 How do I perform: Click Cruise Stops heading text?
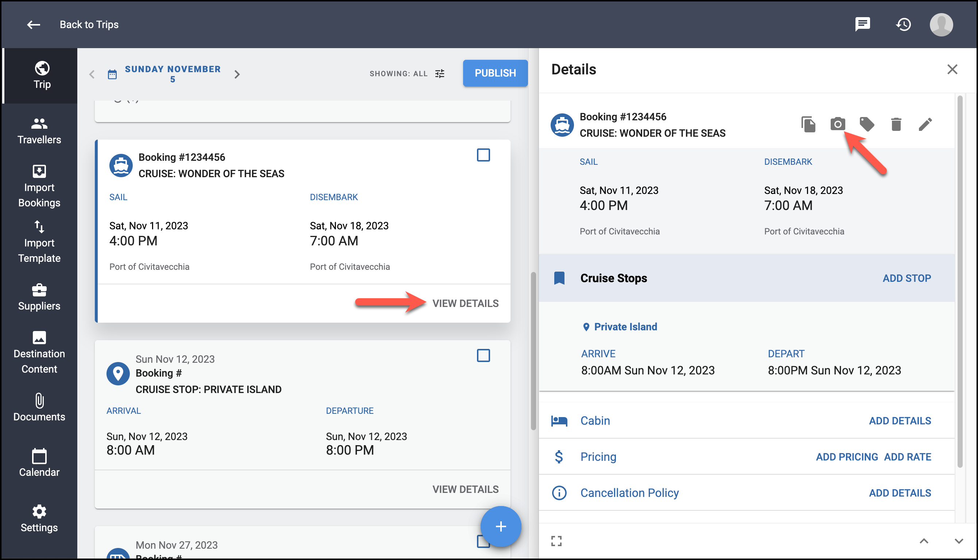[613, 278]
